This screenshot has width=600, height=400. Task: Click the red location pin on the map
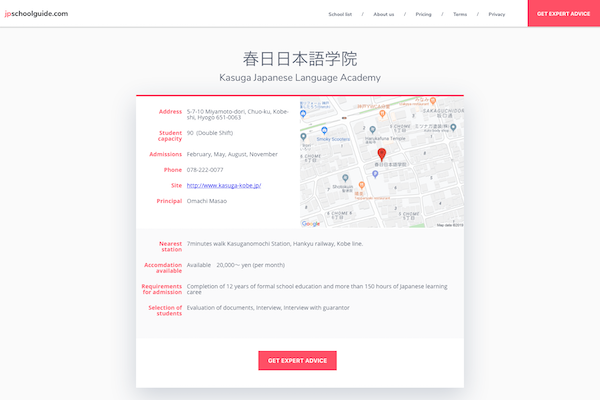click(x=381, y=155)
